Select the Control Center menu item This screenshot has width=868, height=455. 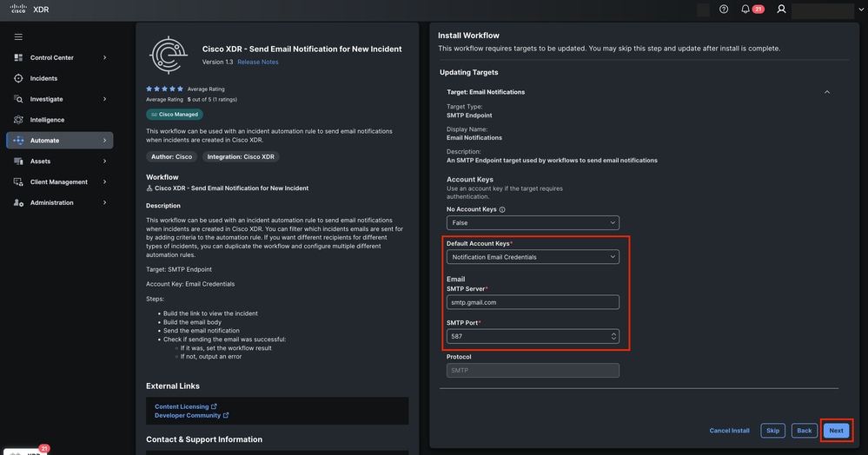(59, 57)
